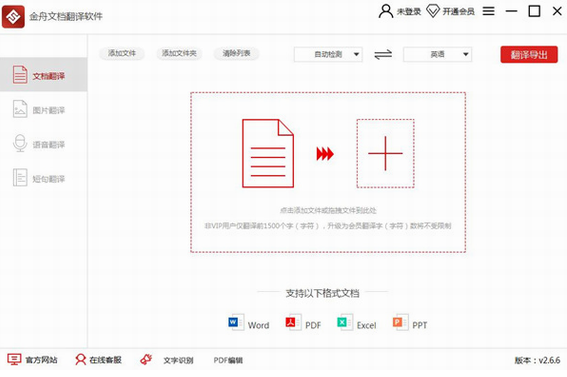Viewport: 567px width, 377px height.
Task: Click the 金舟文档翻译软件 window title
Action: pos(66,16)
